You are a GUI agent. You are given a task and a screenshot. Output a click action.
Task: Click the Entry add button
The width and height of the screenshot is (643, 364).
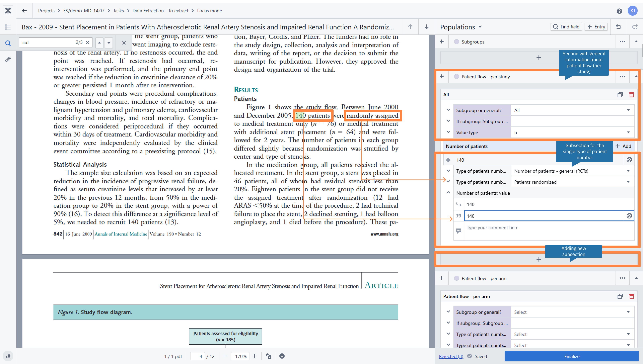(x=596, y=27)
